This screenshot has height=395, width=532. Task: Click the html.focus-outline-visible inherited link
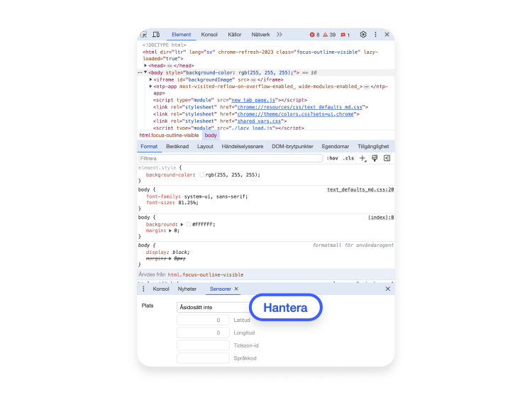pyautogui.click(x=206, y=274)
